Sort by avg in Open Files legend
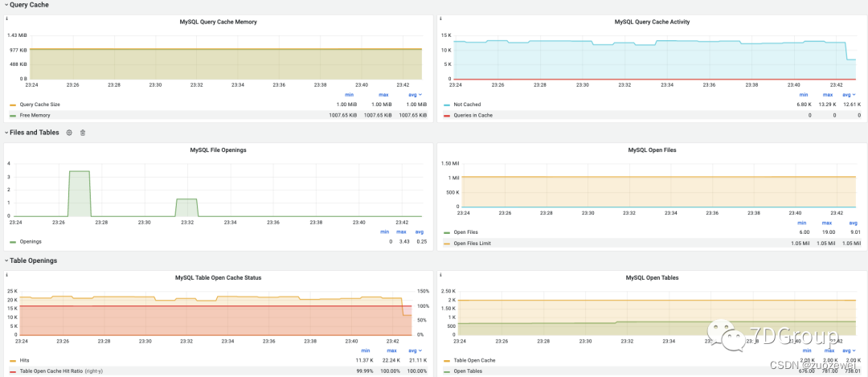868x377 pixels. point(854,223)
